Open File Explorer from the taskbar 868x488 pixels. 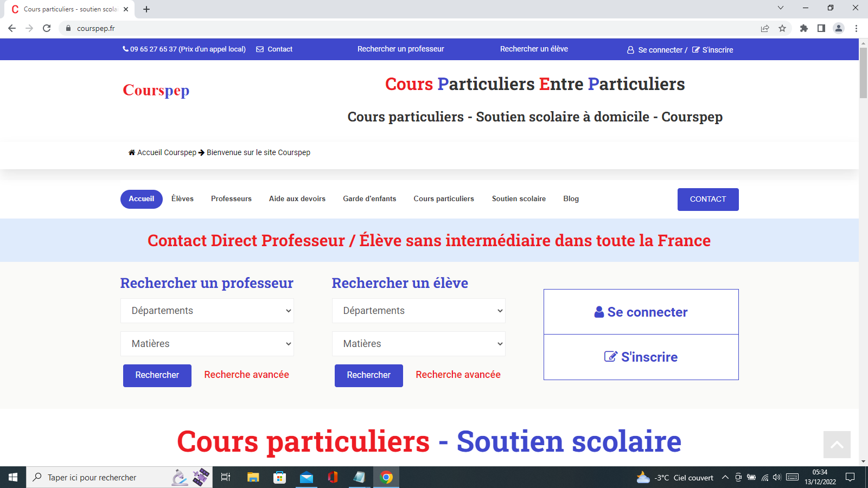point(253,477)
